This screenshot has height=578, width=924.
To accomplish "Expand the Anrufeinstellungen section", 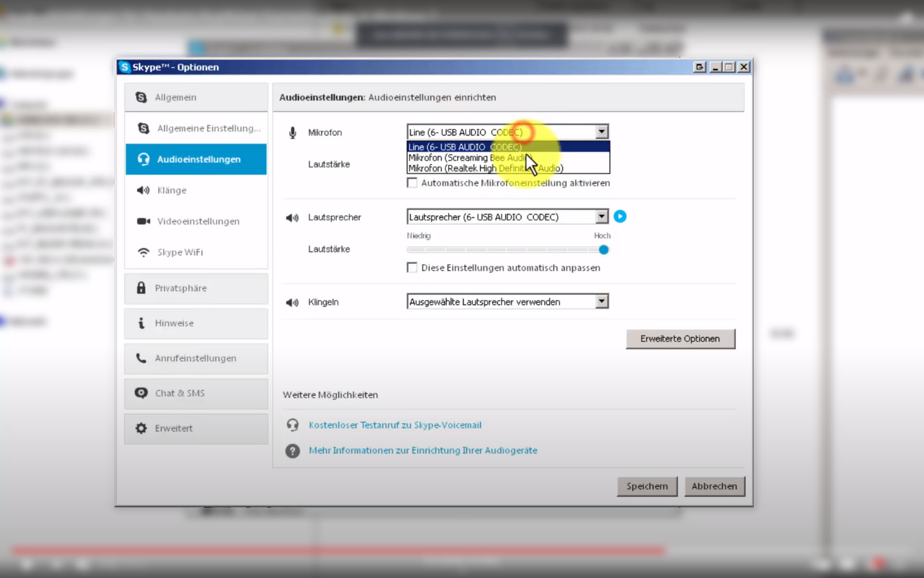I will (x=196, y=358).
